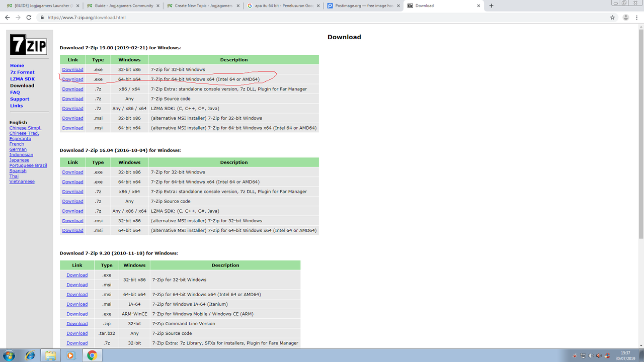Switch site language to Vietnamese

pyautogui.click(x=22, y=182)
